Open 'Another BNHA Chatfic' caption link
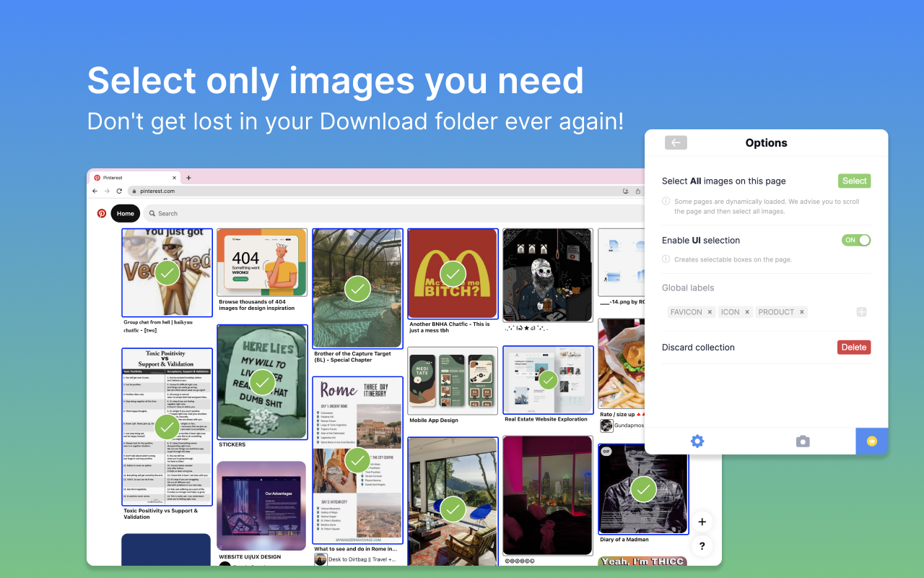 pyautogui.click(x=450, y=327)
